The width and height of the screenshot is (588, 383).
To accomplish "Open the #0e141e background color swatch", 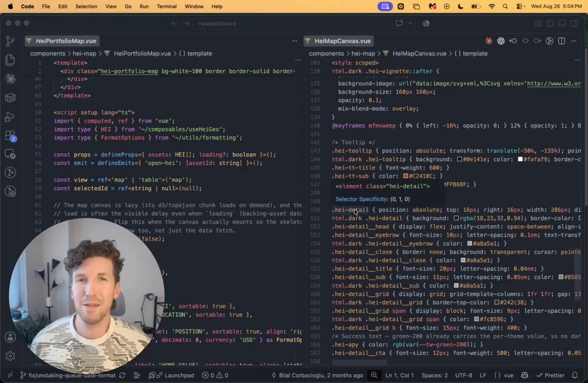I will pos(460,159).
